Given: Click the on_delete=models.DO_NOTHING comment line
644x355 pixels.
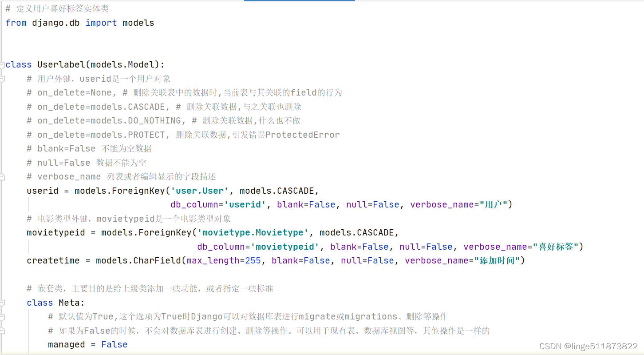Looking at the screenshot, I should pos(164,121).
